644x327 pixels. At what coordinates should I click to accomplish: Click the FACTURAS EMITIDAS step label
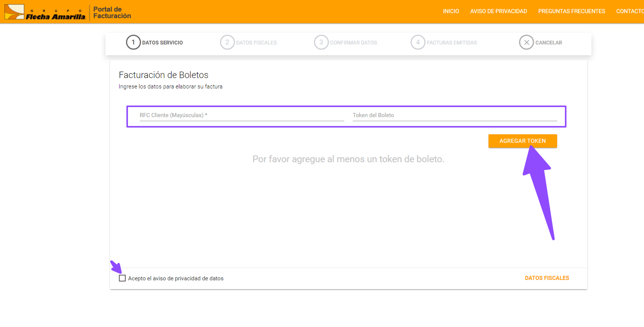[x=452, y=43]
